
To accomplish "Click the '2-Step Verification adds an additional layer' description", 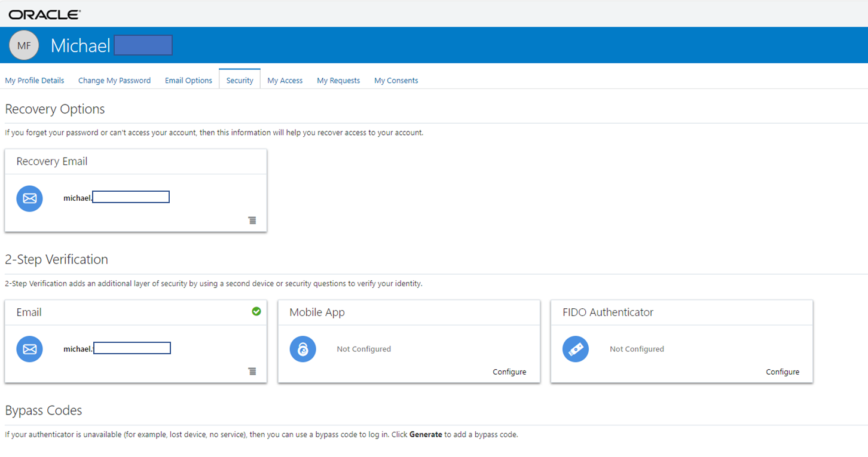I will pos(213,284).
